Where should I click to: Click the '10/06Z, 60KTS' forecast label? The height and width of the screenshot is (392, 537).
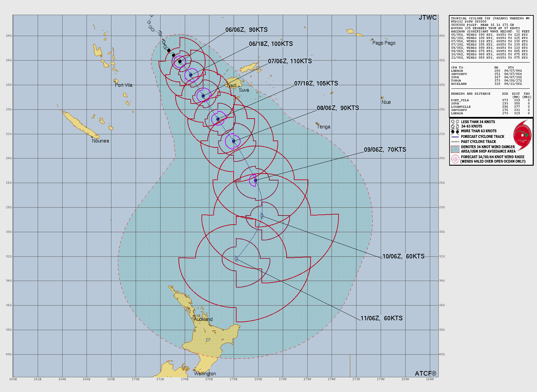pos(403,256)
